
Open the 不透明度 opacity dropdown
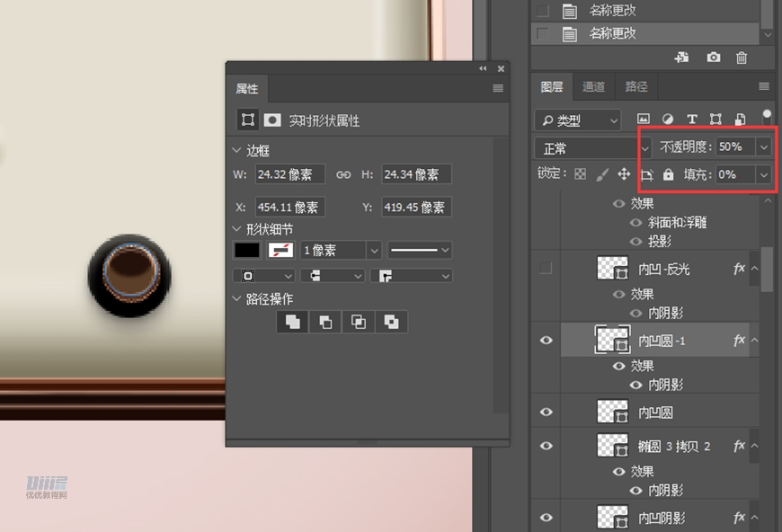point(764,146)
